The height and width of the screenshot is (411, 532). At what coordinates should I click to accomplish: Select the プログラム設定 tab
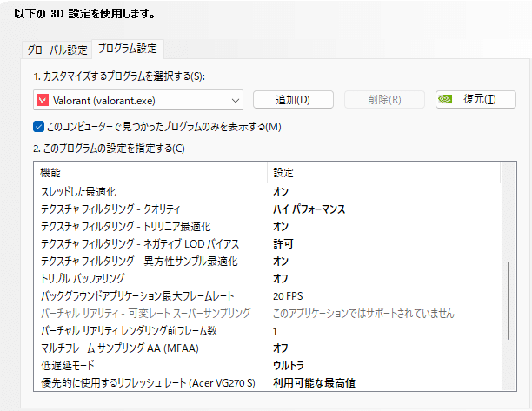pyautogui.click(x=128, y=49)
